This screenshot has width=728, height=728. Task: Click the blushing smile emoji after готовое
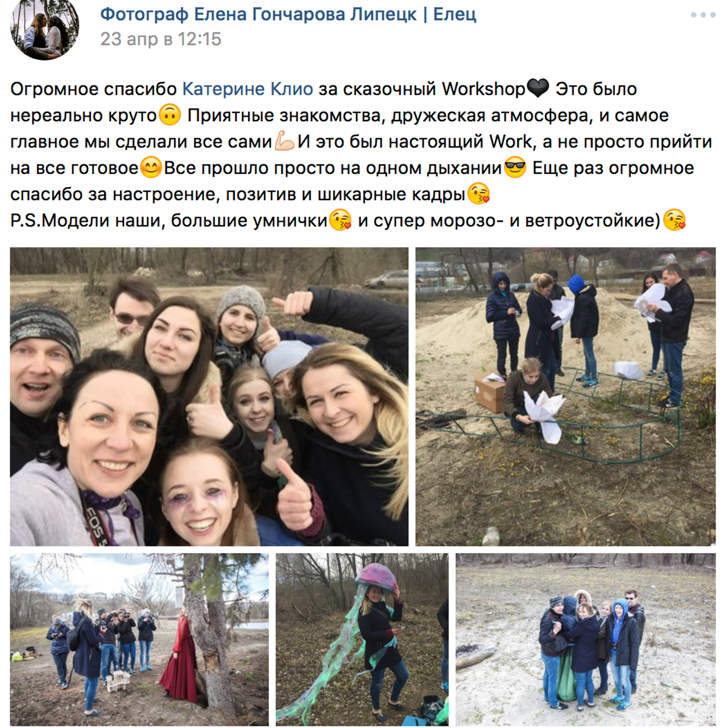click(x=151, y=168)
